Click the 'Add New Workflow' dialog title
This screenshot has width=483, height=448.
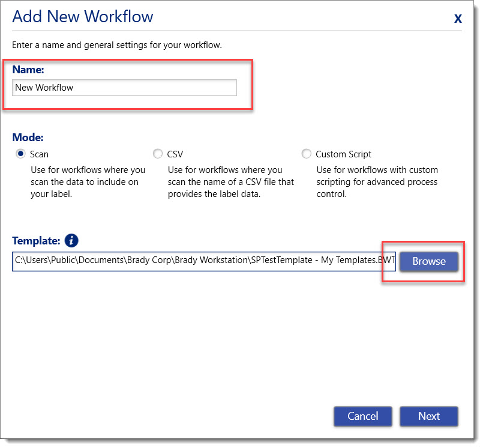[x=83, y=17]
